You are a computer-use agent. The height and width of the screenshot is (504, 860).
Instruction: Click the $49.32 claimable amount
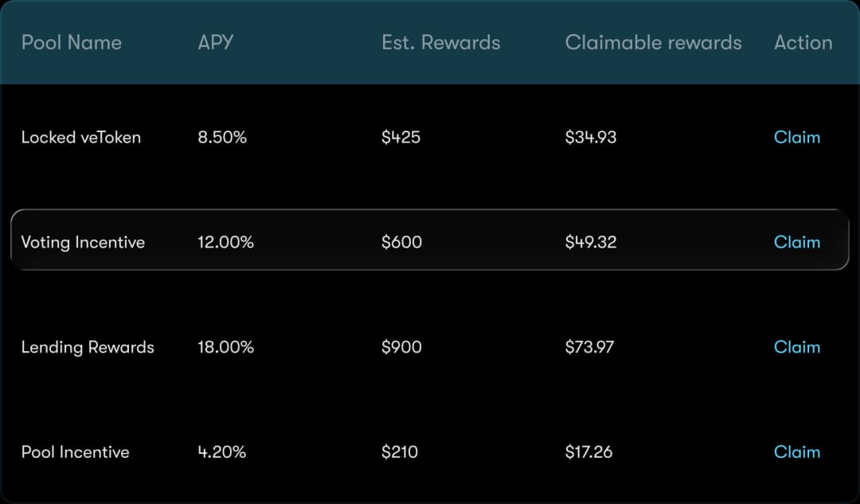point(591,242)
